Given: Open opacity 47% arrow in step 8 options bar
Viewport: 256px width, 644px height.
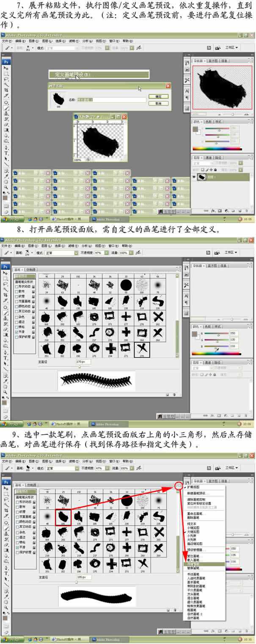Looking at the screenshot, I should tap(107, 253).
